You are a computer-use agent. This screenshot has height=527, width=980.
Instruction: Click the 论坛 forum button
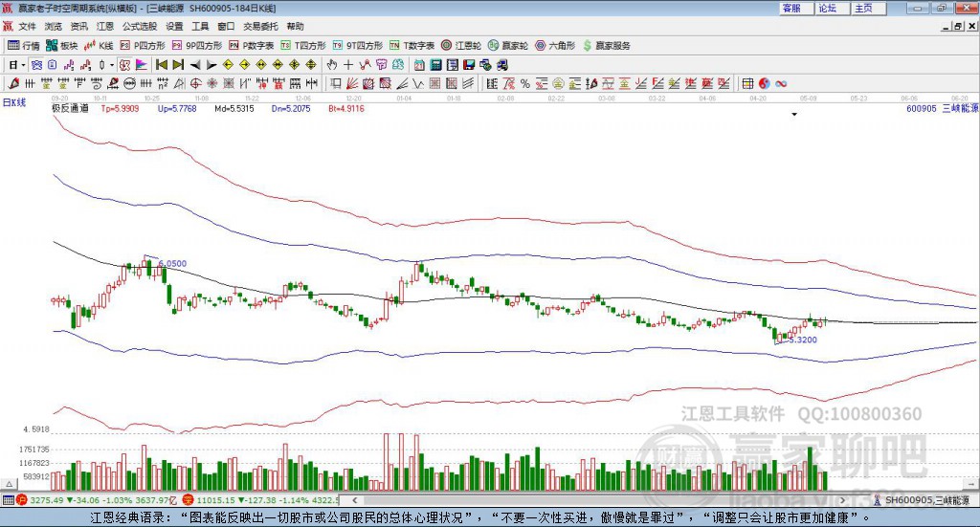827,8
